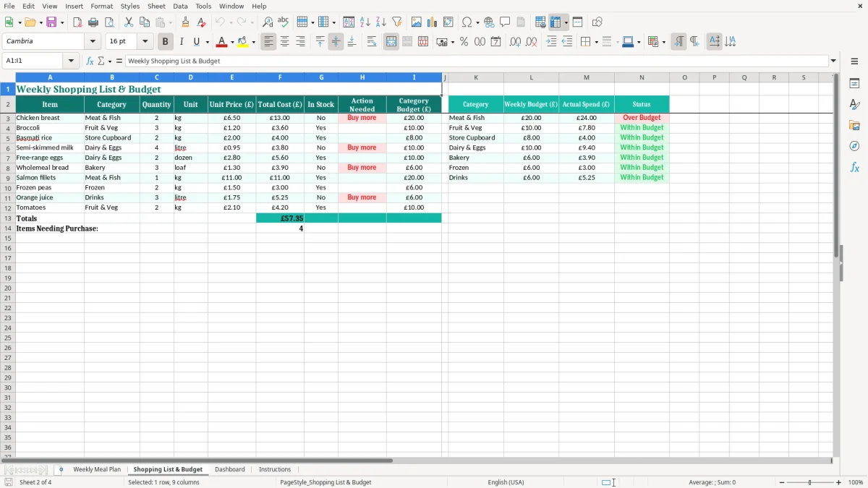Click Format as Percent icon
Viewport: 868px width, 488px height.
click(x=464, y=42)
